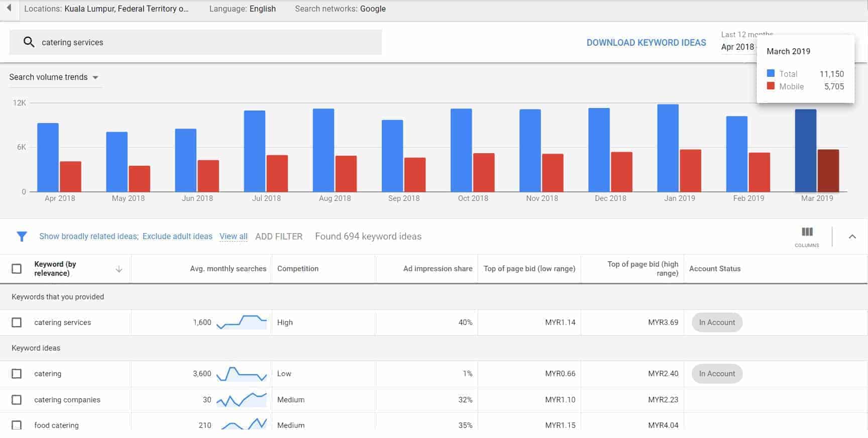Click Found 694 keyword ideas text
868x438 pixels.
[x=368, y=237]
